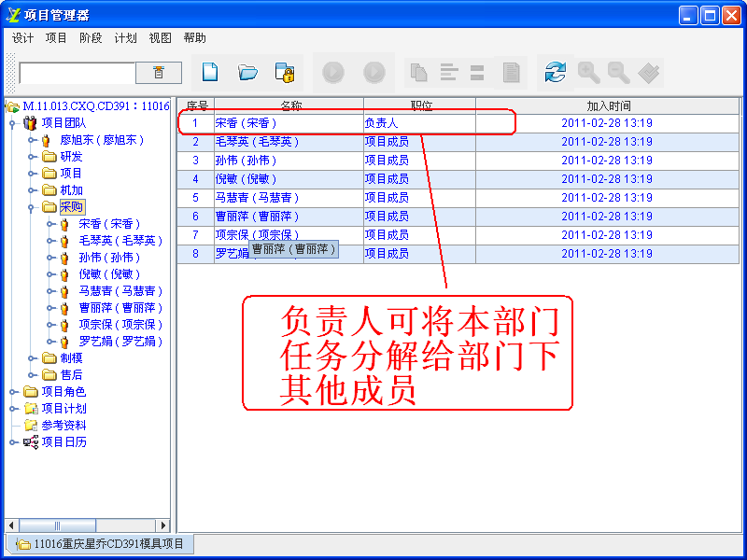
Task: Select 罗艺娟 in the tree
Action: [x=120, y=342]
